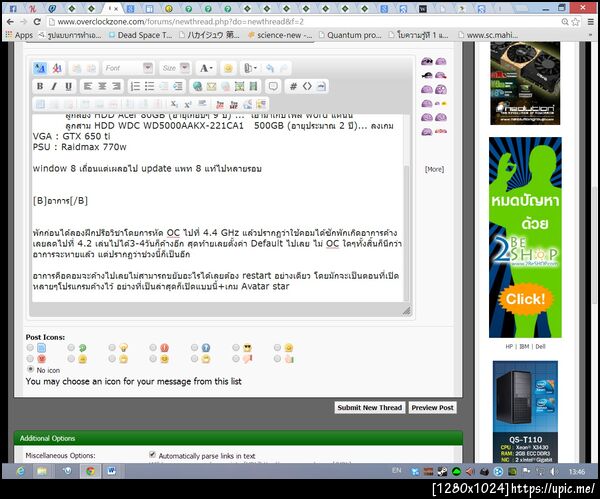This screenshot has width=600, height=499.
Task: Toggle 'Automatically parse links in text'
Action: pos(152,454)
